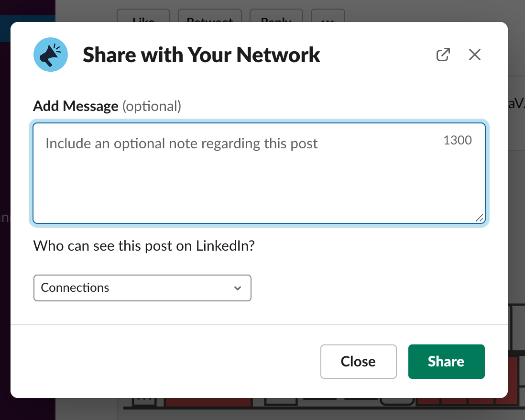Click the 1300 character counter
This screenshot has width=525, height=420.
pos(458,140)
